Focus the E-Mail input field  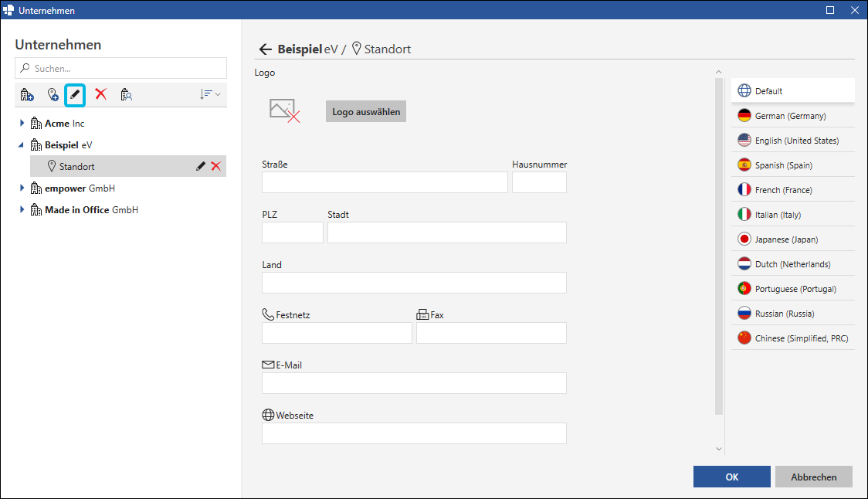coord(414,383)
